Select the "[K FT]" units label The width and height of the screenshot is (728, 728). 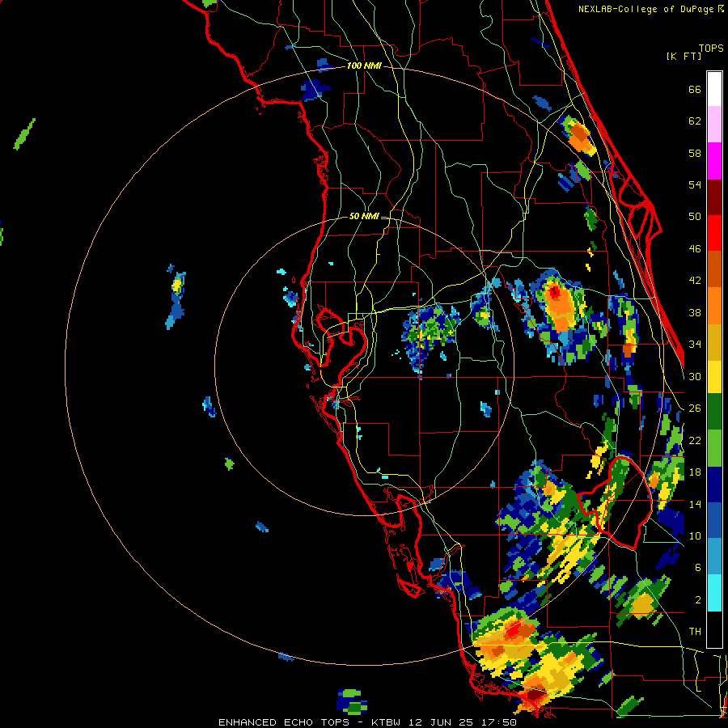(684, 56)
